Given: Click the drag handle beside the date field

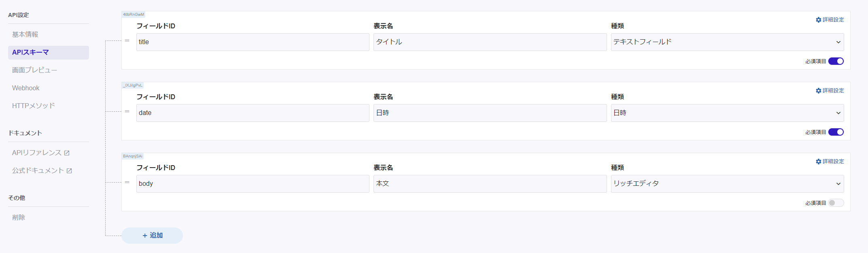Looking at the screenshot, I should click(x=127, y=111).
